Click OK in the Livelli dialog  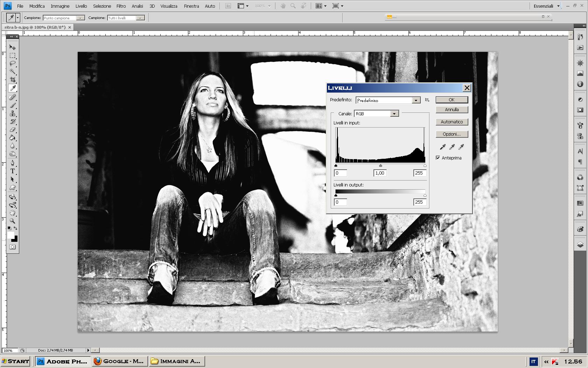pos(451,100)
